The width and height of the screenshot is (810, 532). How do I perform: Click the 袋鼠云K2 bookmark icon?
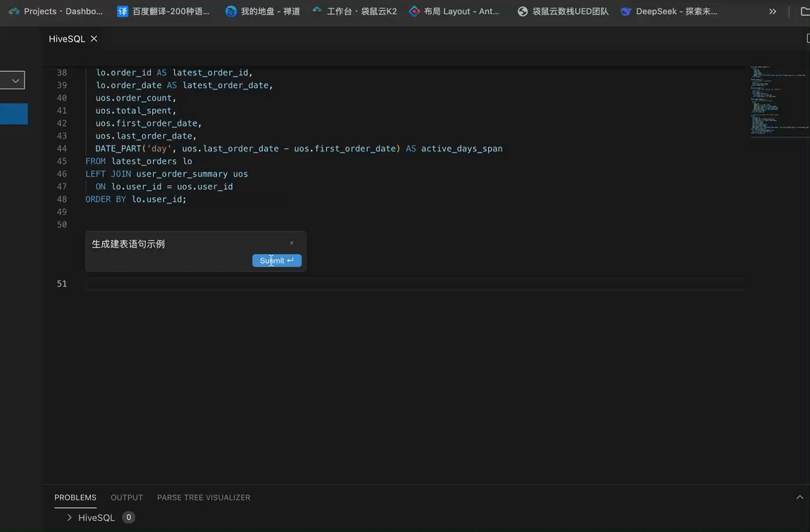(x=317, y=11)
